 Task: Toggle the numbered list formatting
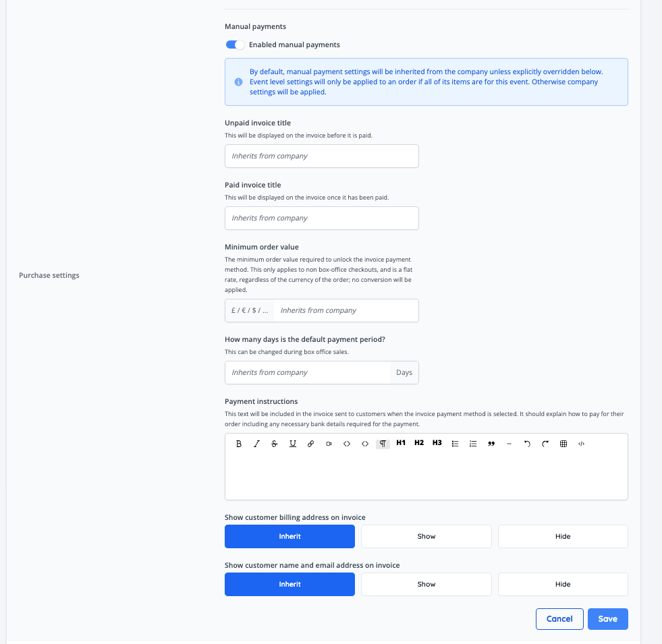(x=473, y=444)
